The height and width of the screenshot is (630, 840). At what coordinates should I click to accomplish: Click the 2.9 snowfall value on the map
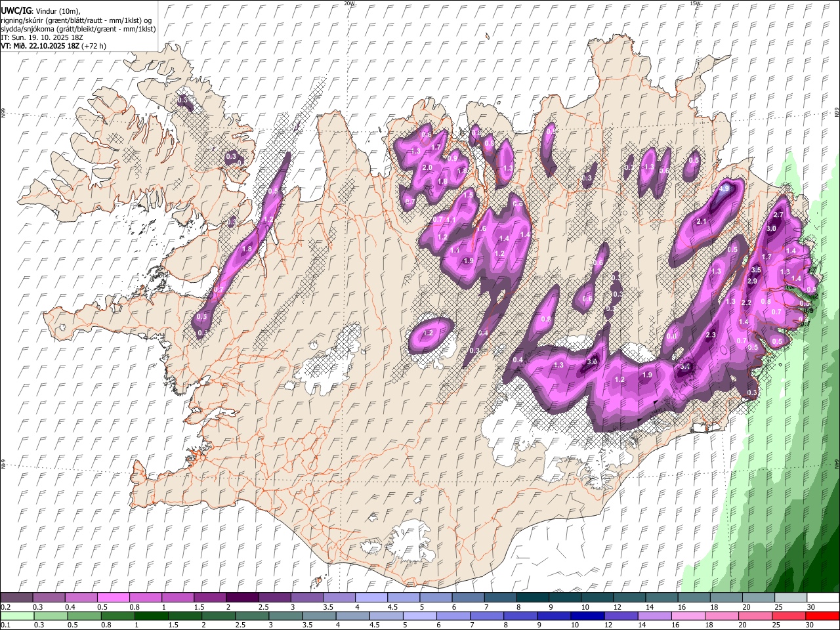(752, 281)
